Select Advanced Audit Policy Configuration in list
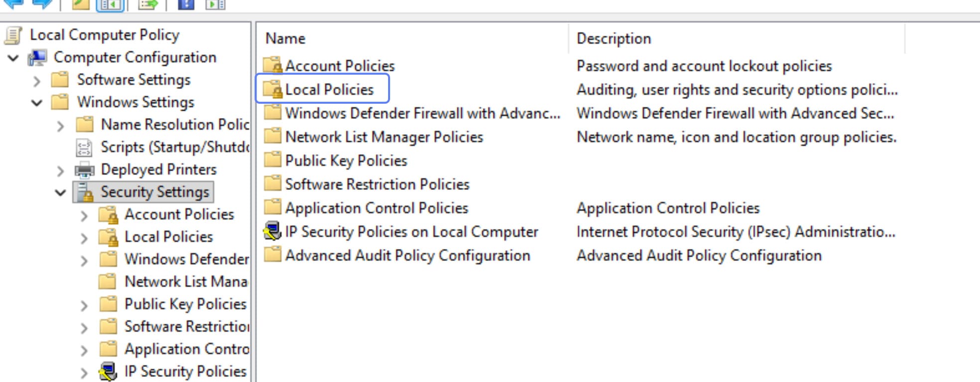The height and width of the screenshot is (382, 980). (x=407, y=255)
